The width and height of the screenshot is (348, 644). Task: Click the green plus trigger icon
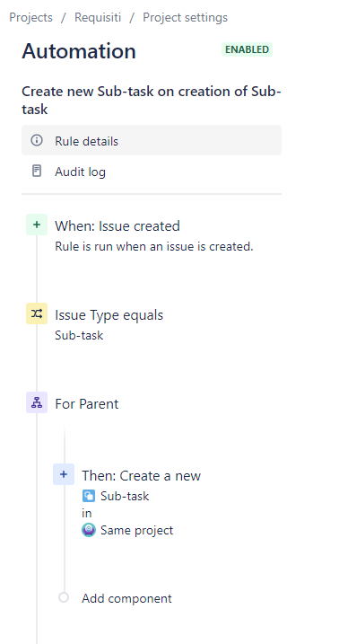click(x=37, y=225)
